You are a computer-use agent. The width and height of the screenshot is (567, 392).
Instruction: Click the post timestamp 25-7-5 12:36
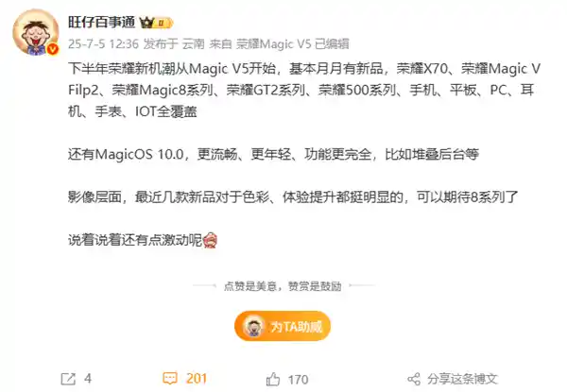103,44
